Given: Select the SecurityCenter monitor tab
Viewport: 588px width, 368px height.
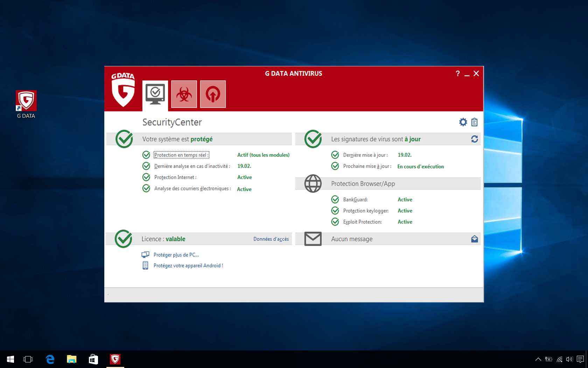Looking at the screenshot, I should tap(155, 95).
